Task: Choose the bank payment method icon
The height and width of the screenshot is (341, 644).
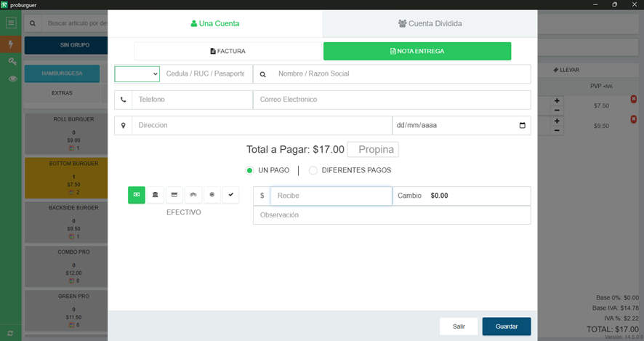Action: point(156,195)
